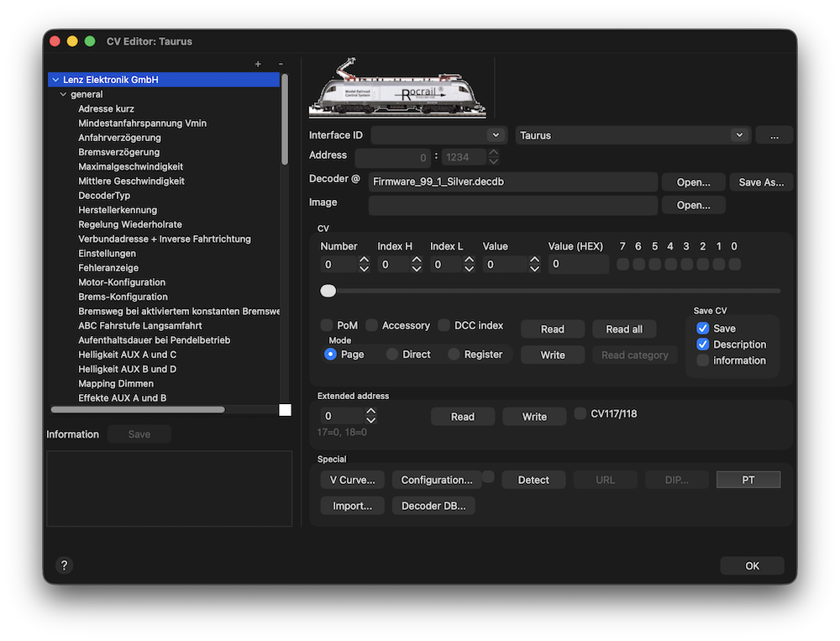Screen dimensions: 840x641
Task: Select the Direct mode radio button
Action: 392,355
